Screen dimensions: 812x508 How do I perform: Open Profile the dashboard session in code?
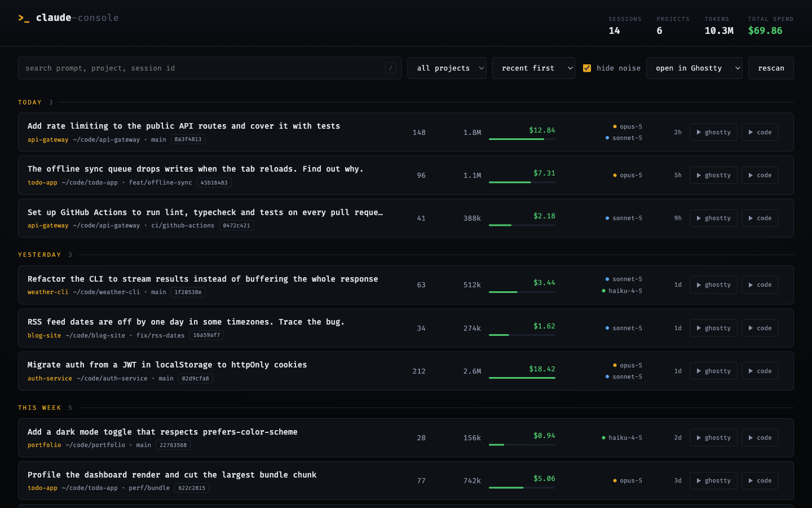[760, 480]
